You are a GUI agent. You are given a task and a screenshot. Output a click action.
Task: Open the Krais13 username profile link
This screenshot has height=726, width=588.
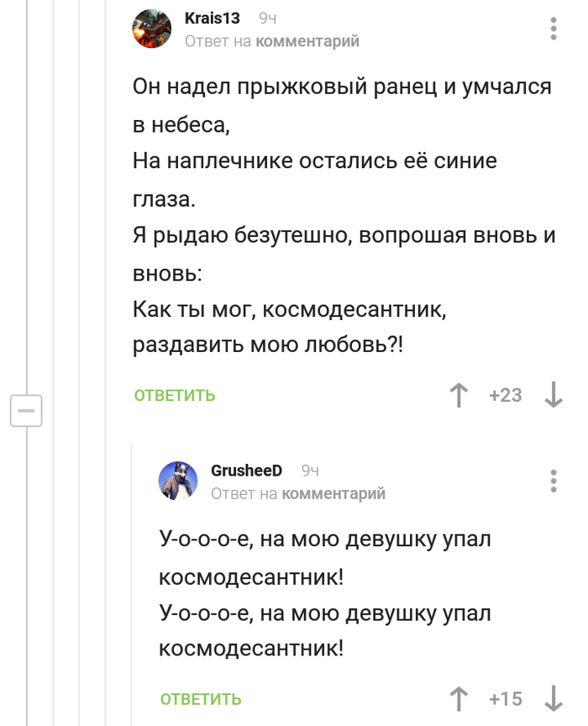[x=212, y=18]
